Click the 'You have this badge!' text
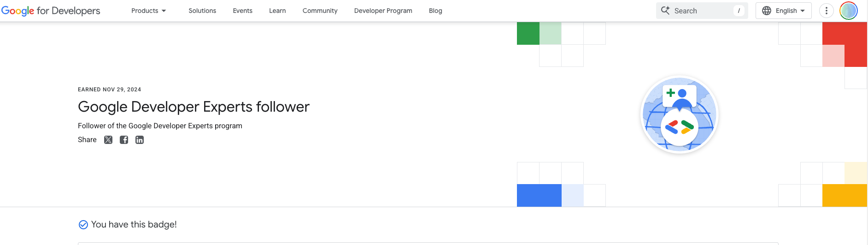 coord(134,224)
